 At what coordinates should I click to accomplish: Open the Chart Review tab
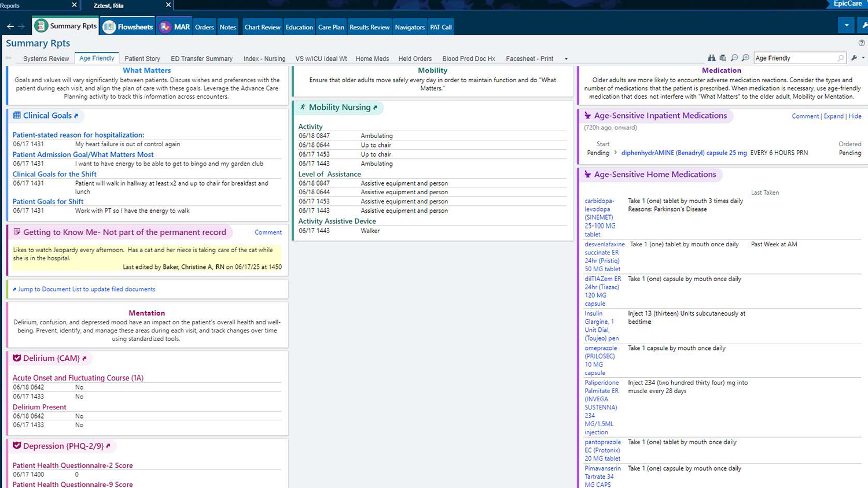(262, 27)
